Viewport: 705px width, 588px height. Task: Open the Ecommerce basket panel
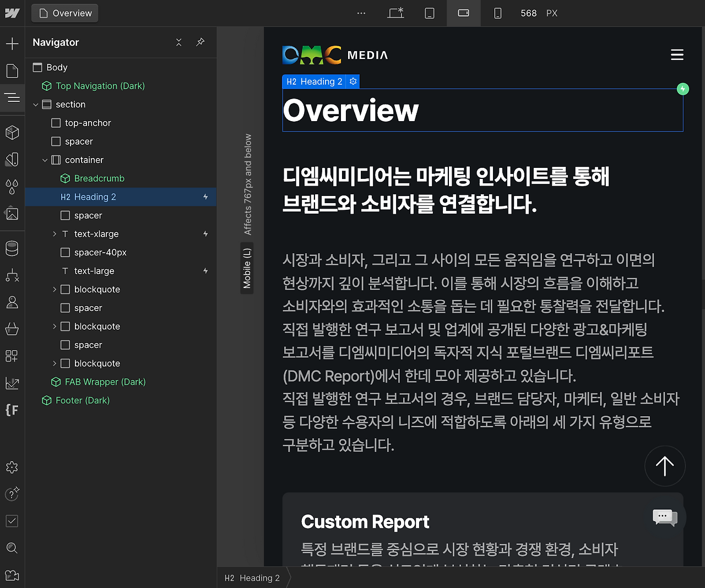pos(12,329)
